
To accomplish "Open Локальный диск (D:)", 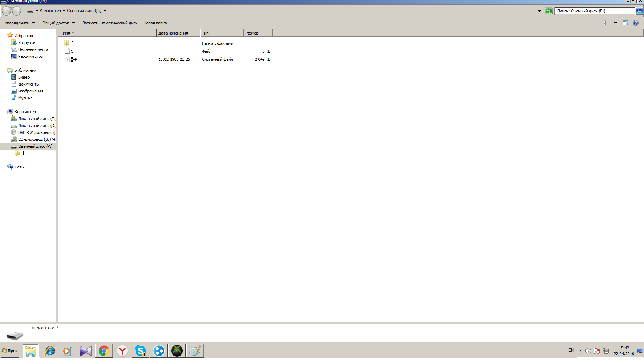I will pos(37,126).
